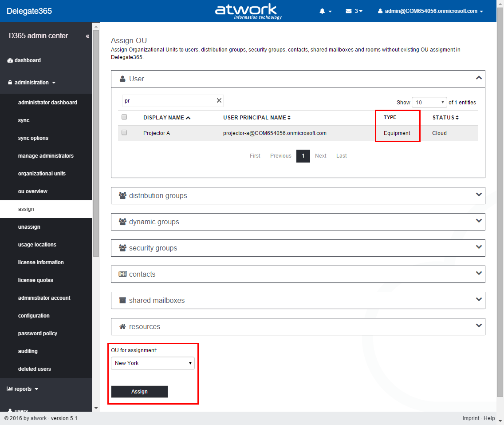504x425 pixels.
Task: Click the contacts card icon
Action: [x=122, y=274]
